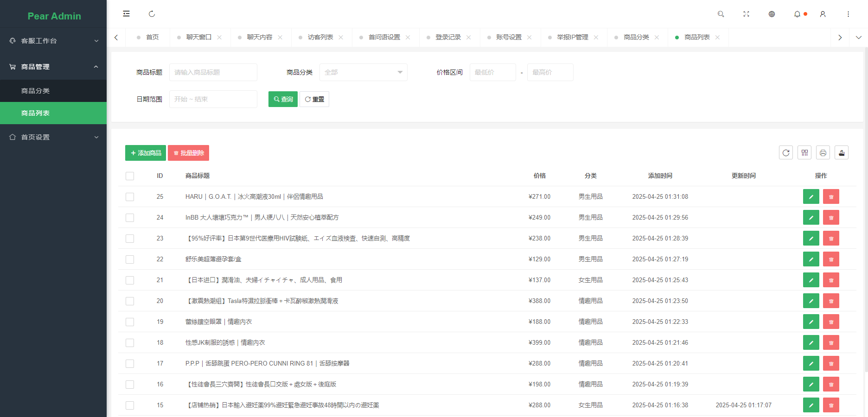Image resolution: width=868 pixels, height=417 pixels.
Task: Open the 商品分类 dropdown filter
Action: 363,72
